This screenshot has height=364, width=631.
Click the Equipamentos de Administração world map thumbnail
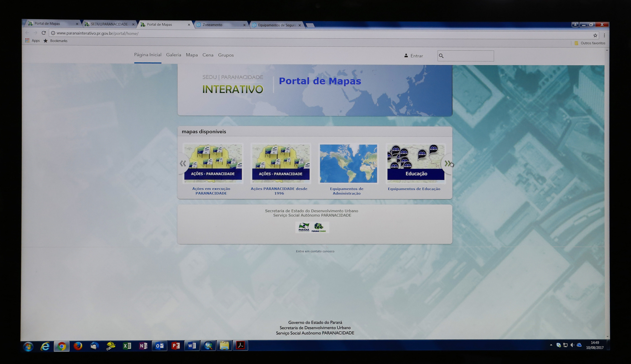coord(348,163)
